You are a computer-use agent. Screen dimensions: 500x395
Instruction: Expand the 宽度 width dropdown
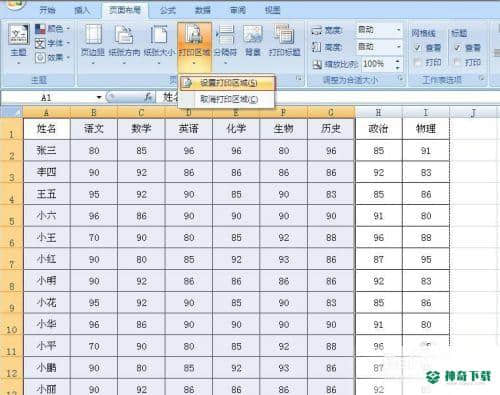click(398, 30)
